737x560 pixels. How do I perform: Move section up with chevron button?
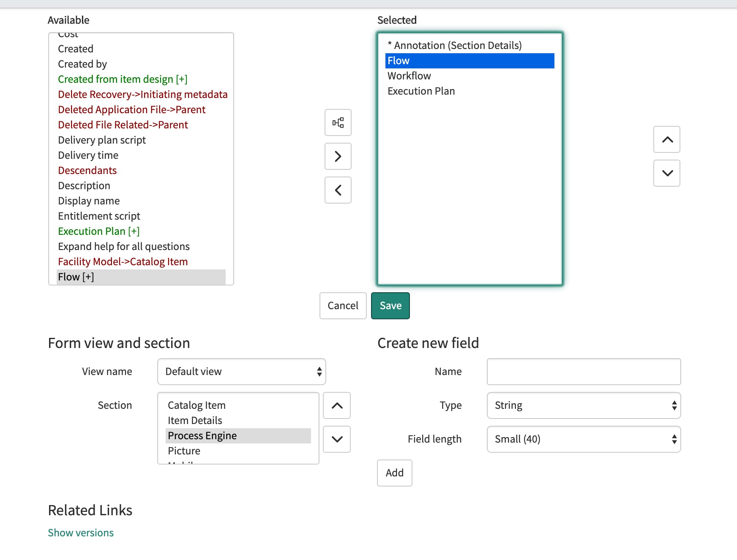(x=337, y=405)
